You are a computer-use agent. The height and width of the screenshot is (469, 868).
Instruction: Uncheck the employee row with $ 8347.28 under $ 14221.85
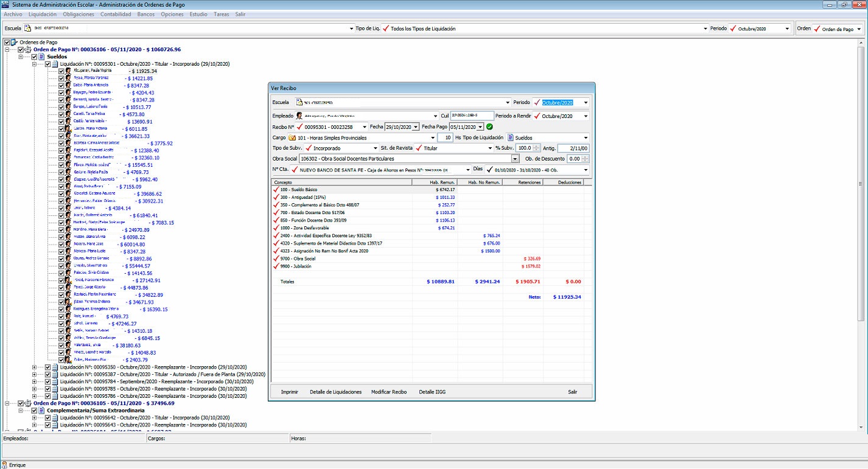61,86
